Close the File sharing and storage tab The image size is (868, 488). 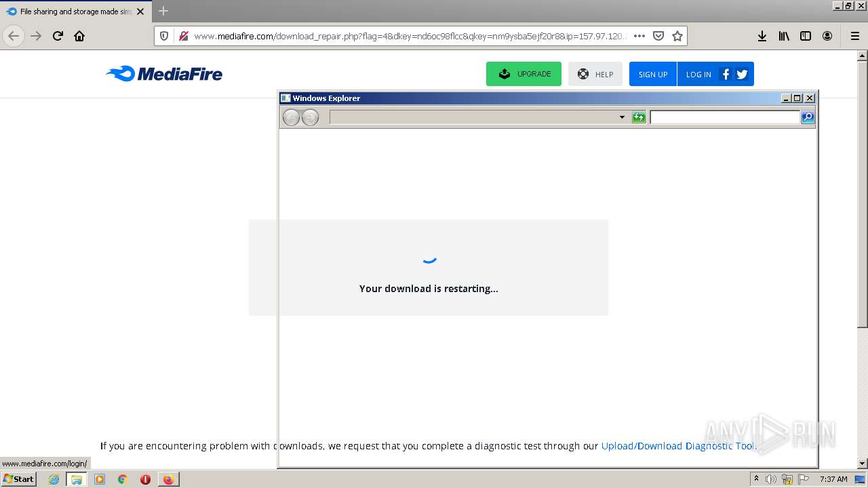tap(140, 12)
